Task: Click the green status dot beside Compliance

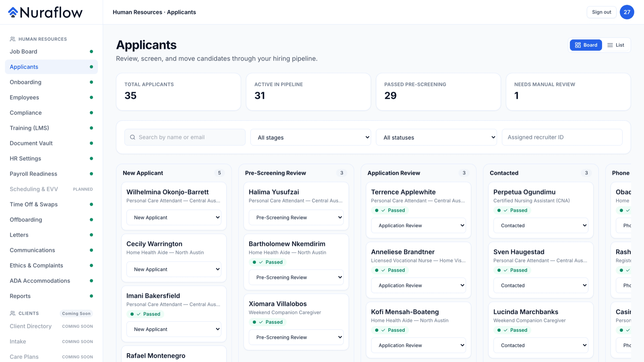Action: click(x=91, y=113)
